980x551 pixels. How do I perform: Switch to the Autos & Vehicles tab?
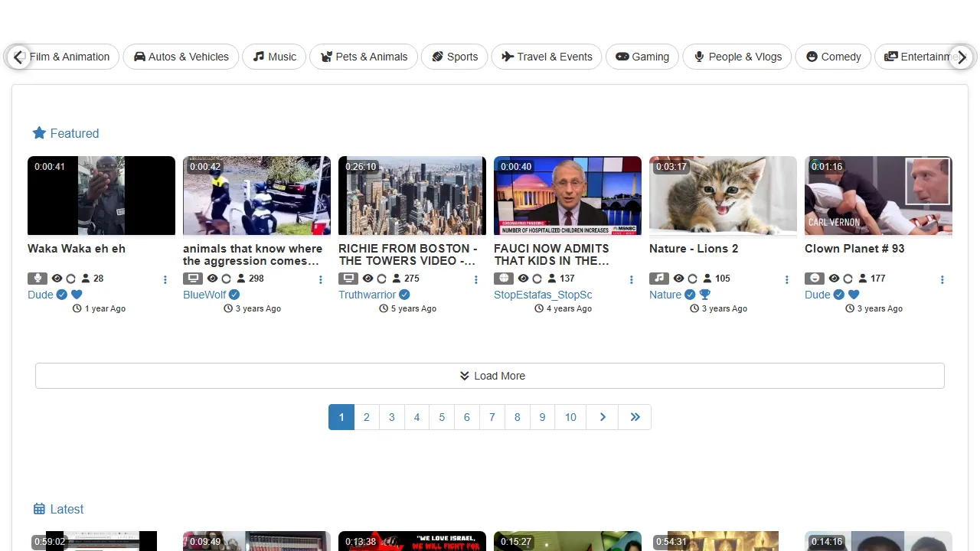(181, 57)
